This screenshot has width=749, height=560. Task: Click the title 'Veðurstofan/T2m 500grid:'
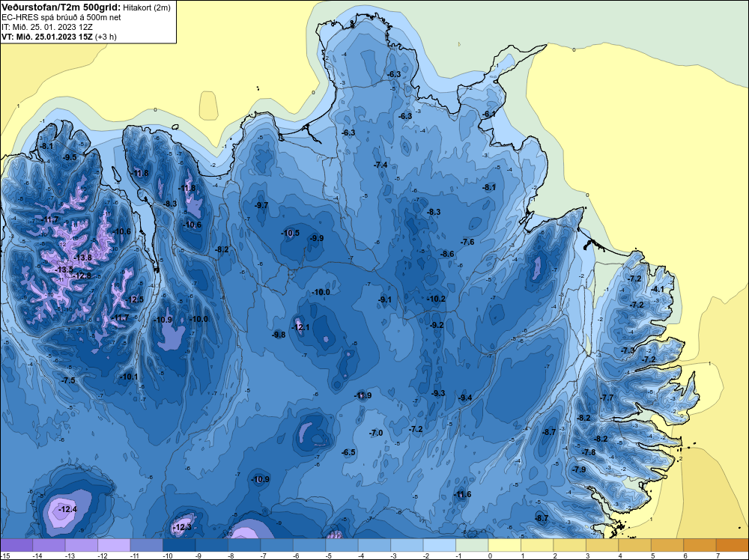(61, 7)
